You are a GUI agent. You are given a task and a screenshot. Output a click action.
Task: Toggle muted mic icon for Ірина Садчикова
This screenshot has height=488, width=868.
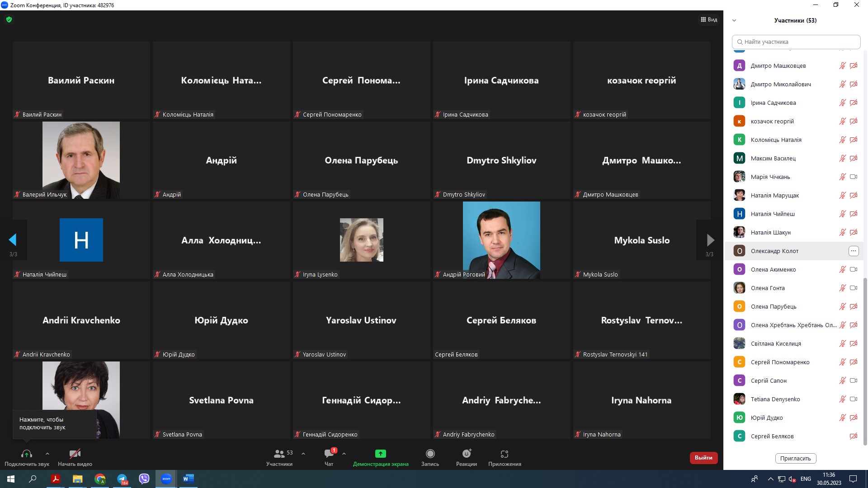click(842, 103)
